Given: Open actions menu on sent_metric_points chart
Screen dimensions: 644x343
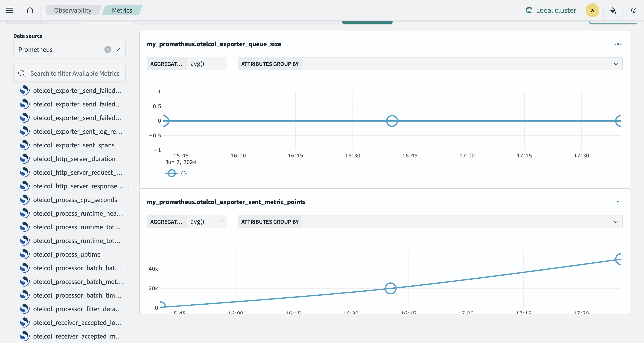Looking at the screenshot, I should 618,202.
